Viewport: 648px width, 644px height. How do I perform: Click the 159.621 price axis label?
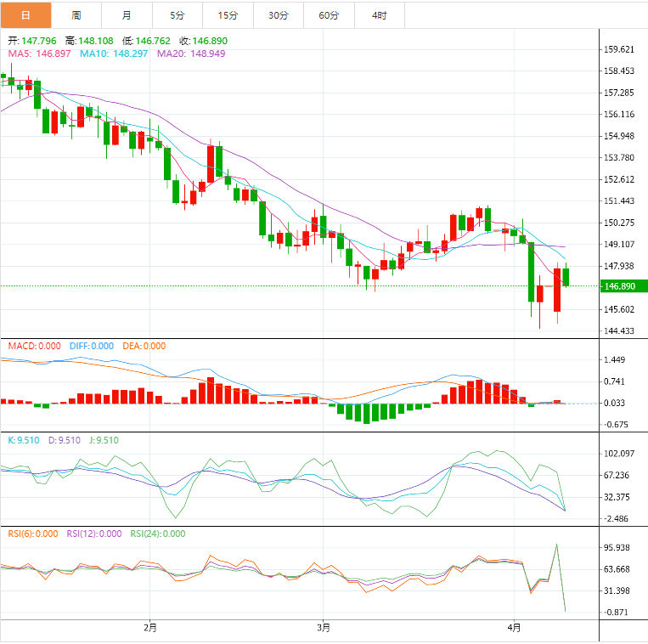click(x=619, y=49)
